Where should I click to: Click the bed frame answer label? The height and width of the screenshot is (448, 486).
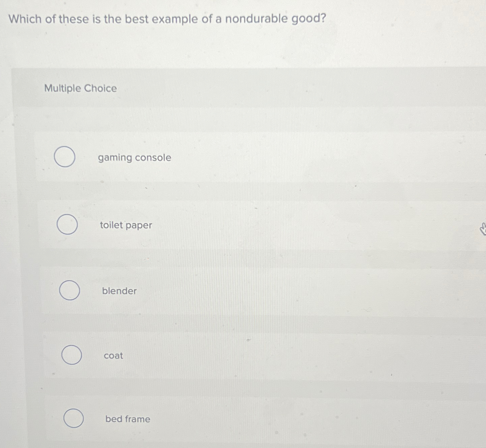[x=127, y=419]
